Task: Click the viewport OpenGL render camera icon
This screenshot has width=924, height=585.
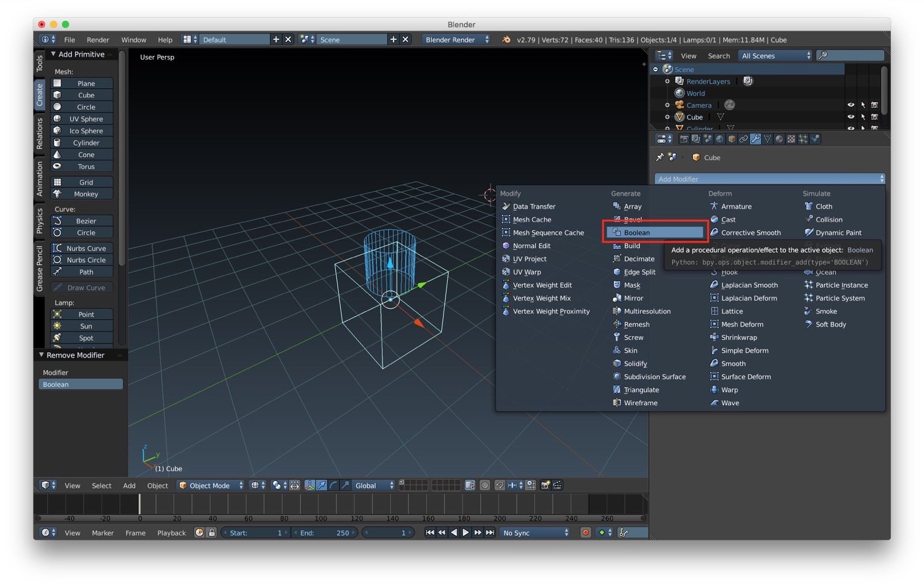Action: pyautogui.click(x=545, y=485)
